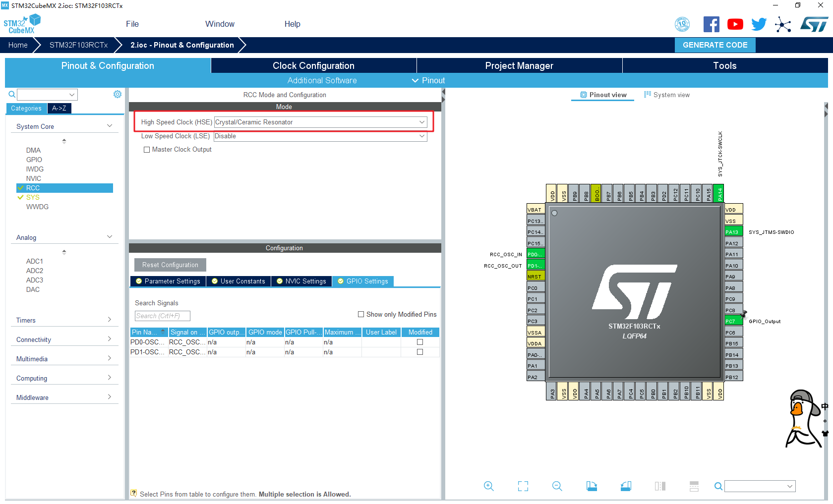Select pin PA13 on the chip
833x504 pixels.
pos(734,231)
